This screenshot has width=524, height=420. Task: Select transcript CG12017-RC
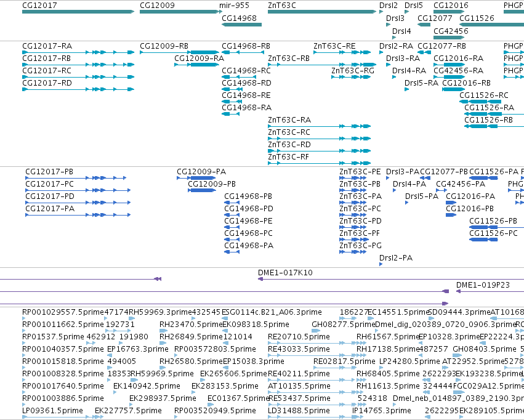[x=47, y=70]
